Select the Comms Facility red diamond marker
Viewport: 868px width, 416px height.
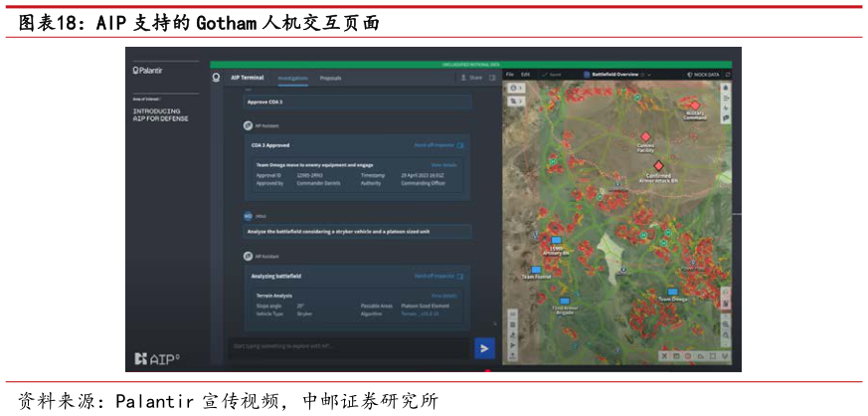point(644,136)
